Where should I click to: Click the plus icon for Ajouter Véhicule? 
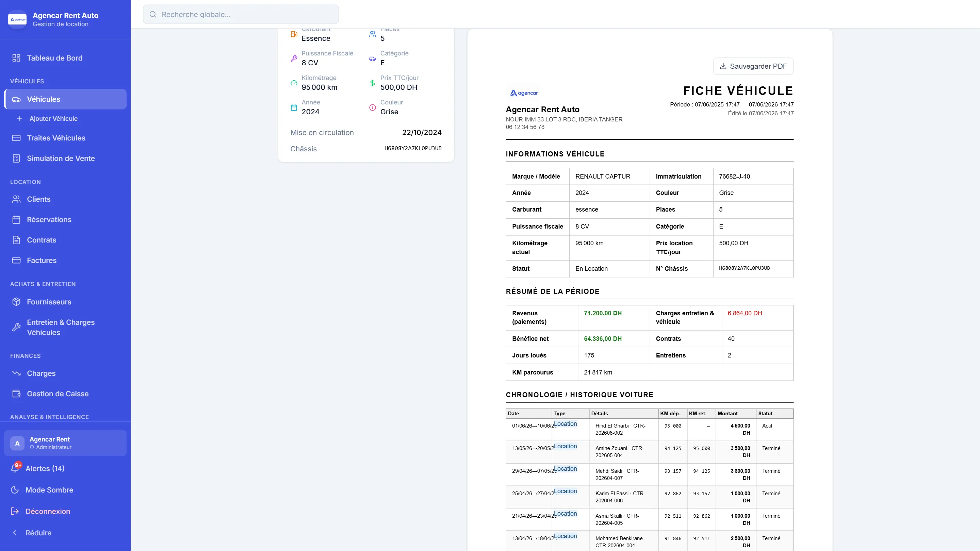click(x=19, y=119)
